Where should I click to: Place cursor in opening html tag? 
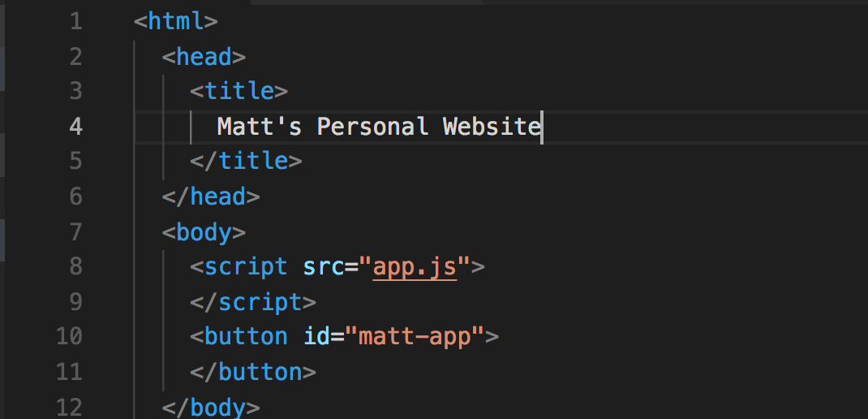point(176,22)
